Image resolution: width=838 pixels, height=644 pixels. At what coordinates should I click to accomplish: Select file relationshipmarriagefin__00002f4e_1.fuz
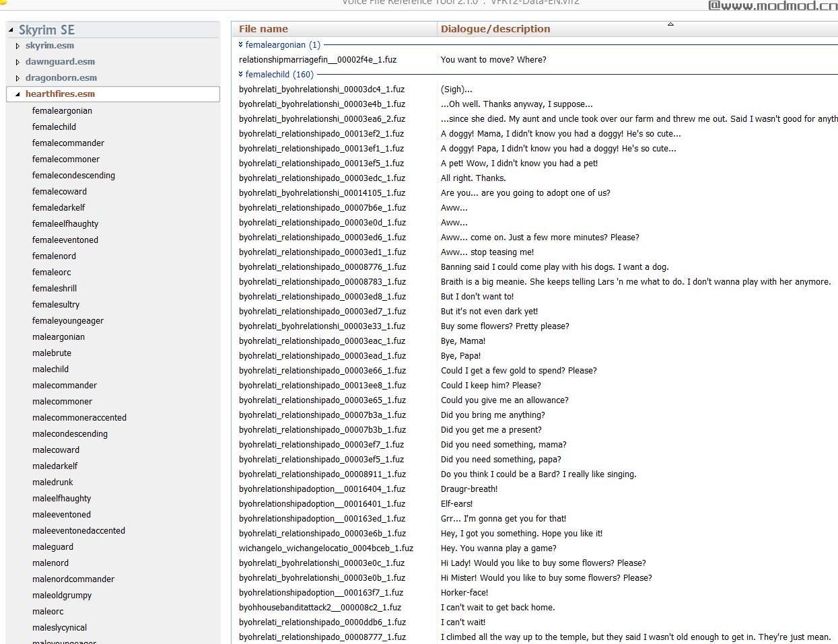pos(318,59)
